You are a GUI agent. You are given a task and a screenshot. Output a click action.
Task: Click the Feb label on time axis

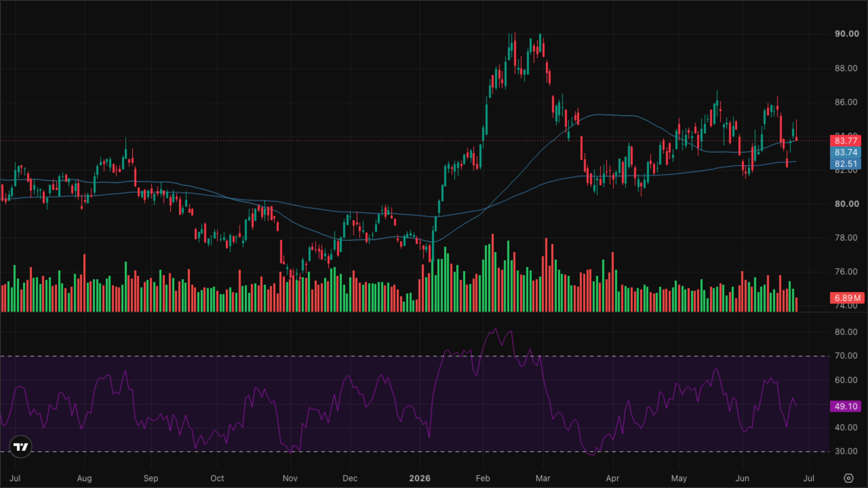coord(483,478)
